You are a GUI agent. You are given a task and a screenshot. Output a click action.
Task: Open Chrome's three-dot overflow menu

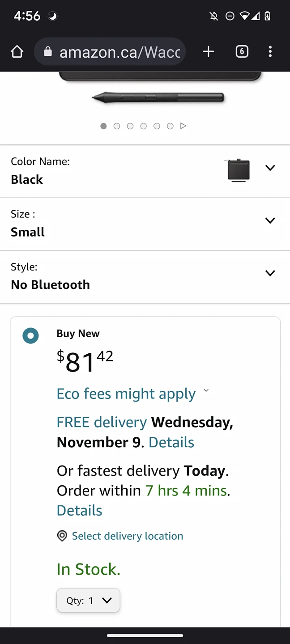click(270, 52)
